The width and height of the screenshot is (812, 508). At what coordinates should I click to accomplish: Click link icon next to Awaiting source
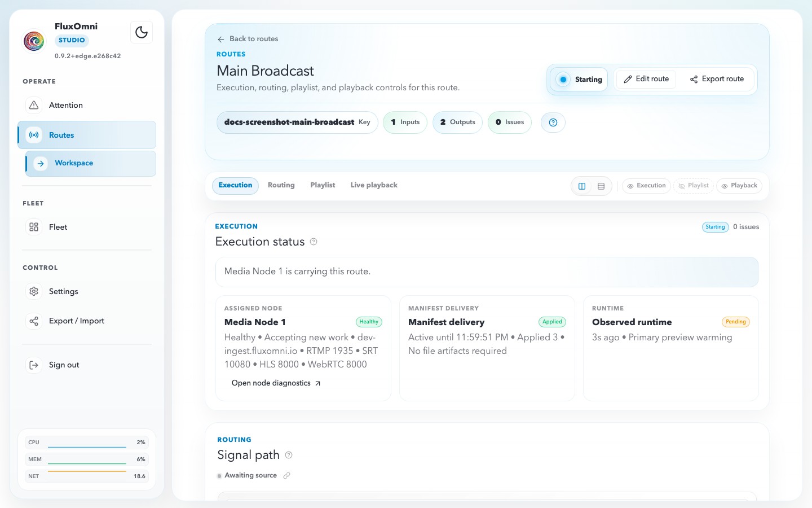[x=286, y=476]
